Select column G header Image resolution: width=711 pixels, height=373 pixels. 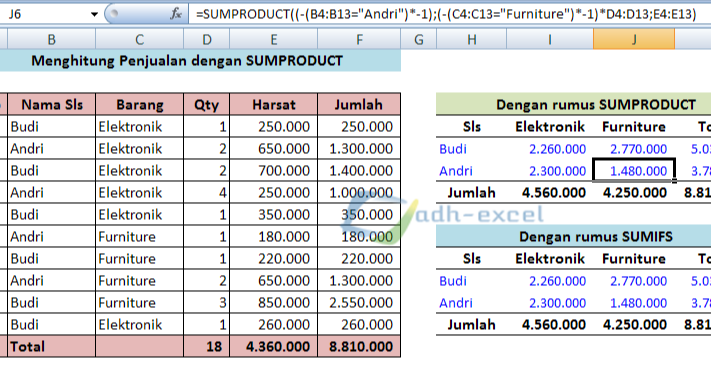[419, 39]
